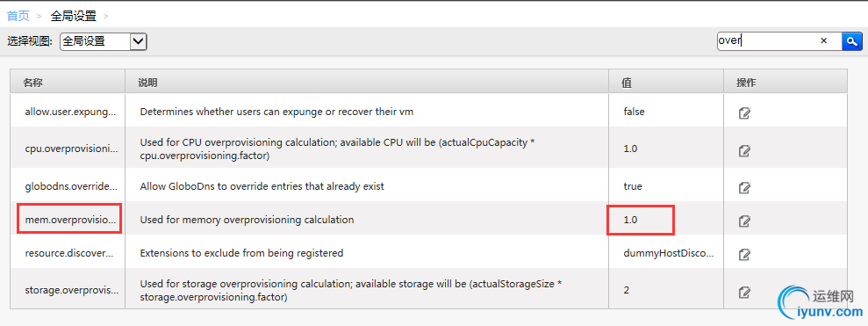Click the blue search magnifier button
Image resolution: width=868 pixels, height=326 pixels.
point(852,40)
